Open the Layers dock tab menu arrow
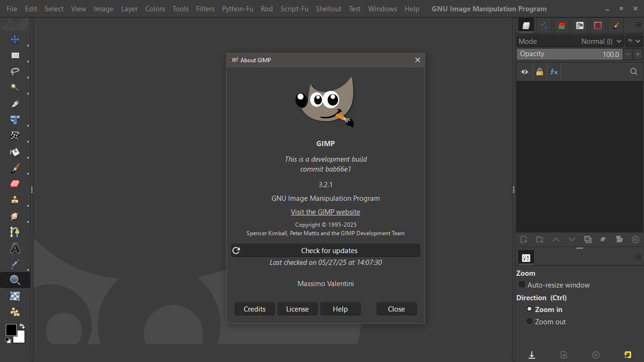 coord(638,25)
